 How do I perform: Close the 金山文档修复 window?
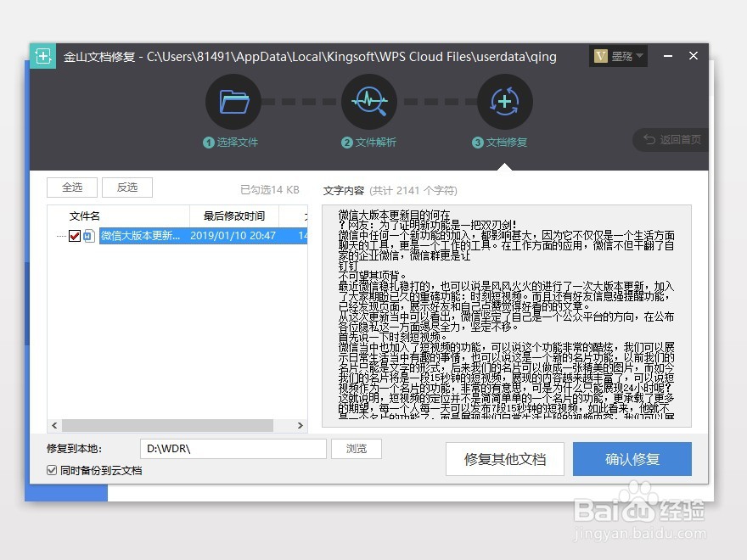(x=694, y=56)
